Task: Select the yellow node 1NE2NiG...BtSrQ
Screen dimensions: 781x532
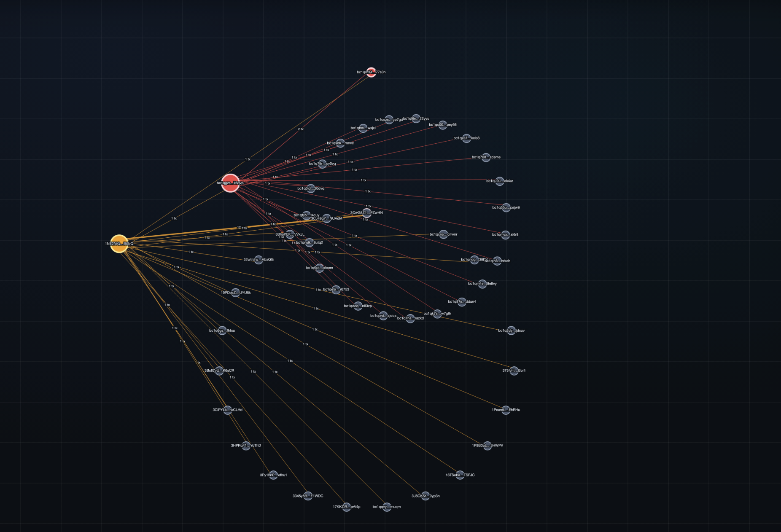Action: pos(119,243)
